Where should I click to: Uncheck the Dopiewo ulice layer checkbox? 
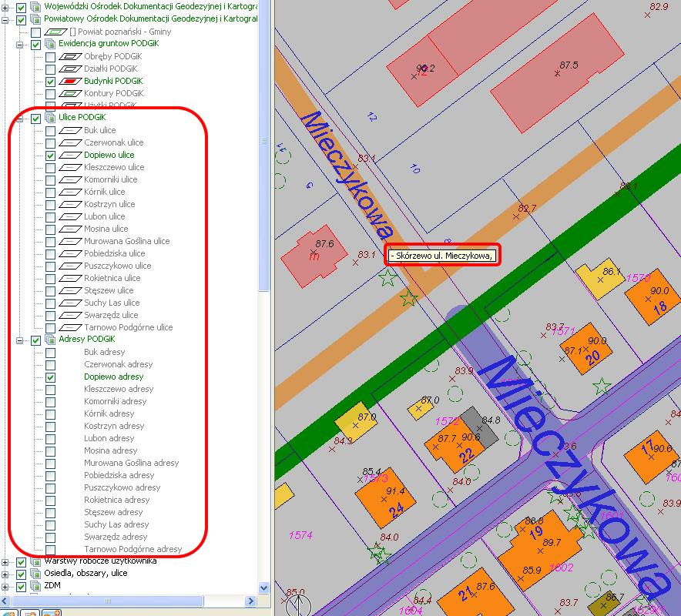click(50, 155)
